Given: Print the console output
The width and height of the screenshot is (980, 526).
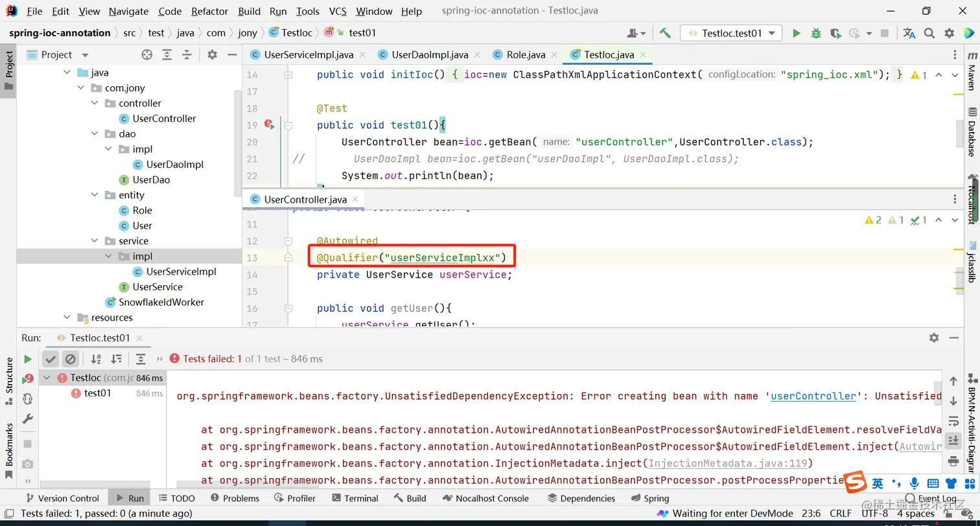Looking at the screenshot, I should pyautogui.click(x=953, y=461).
